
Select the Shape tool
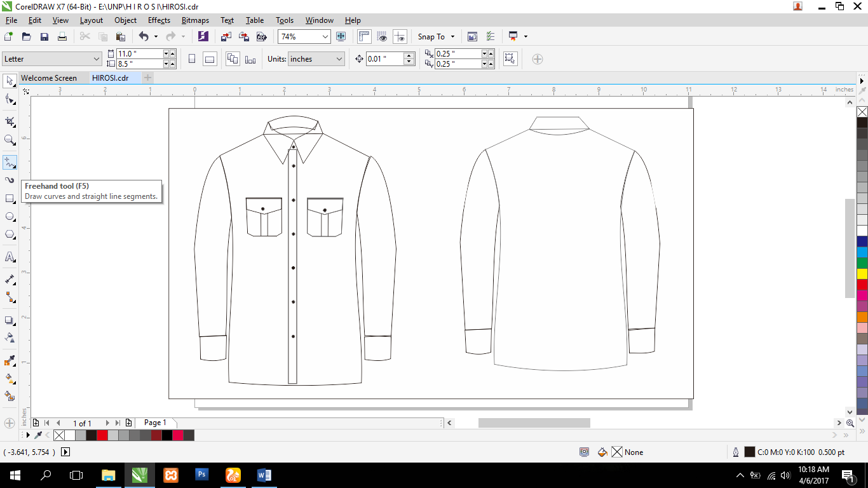(9, 99)
